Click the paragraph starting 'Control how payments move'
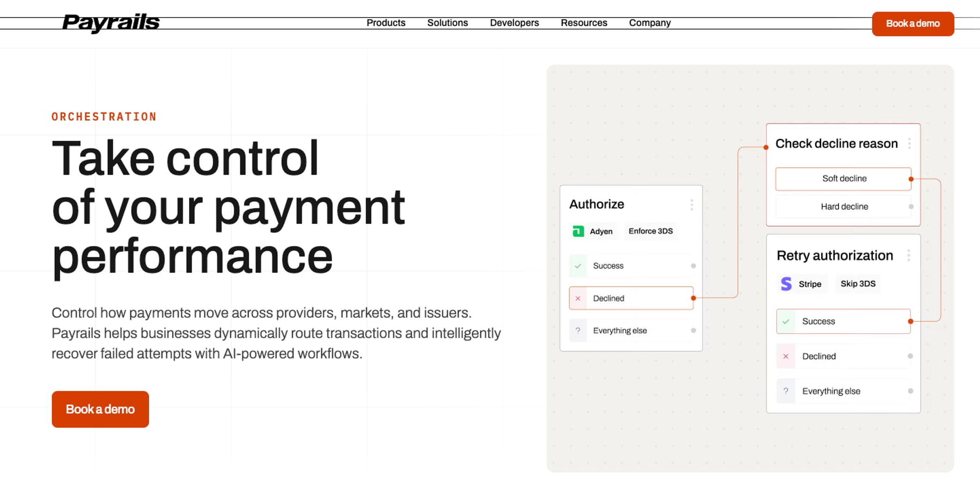 [276, 333]
